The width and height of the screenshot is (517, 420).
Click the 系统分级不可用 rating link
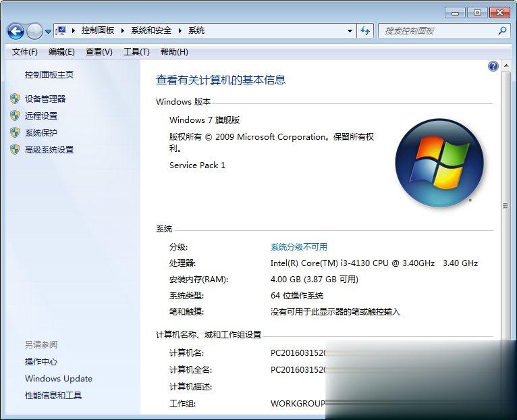coord(299,246)
